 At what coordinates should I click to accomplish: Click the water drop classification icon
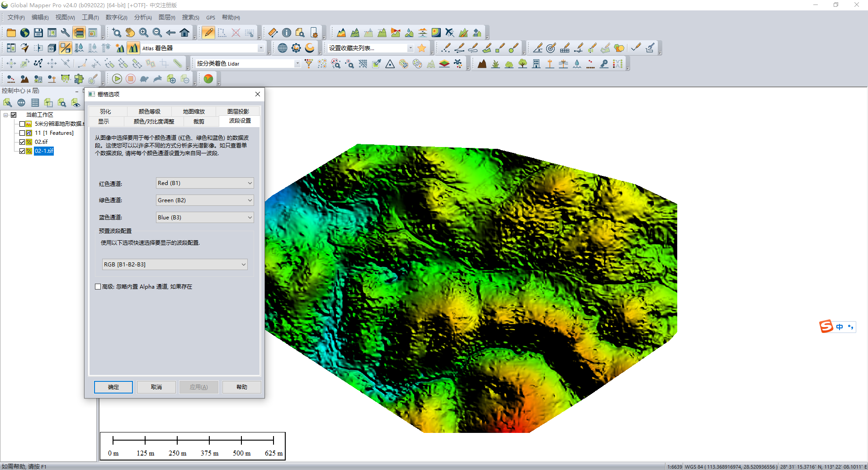point(577,64)
